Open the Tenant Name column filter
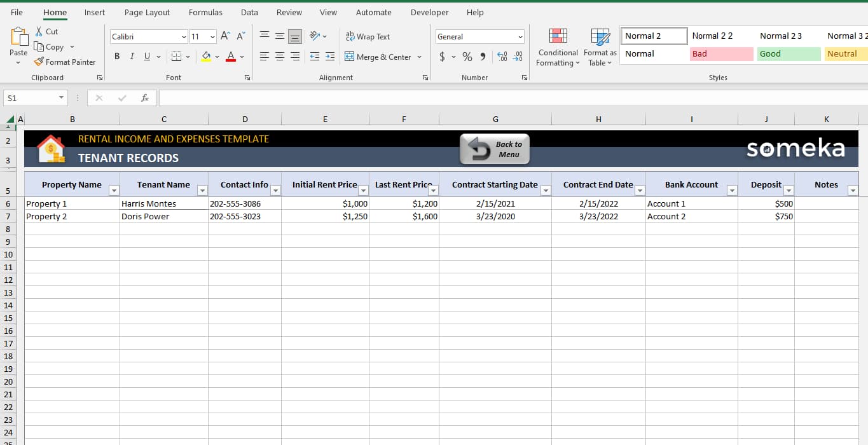Viewport: 868px width, 445px height. (x=202, y=189)
